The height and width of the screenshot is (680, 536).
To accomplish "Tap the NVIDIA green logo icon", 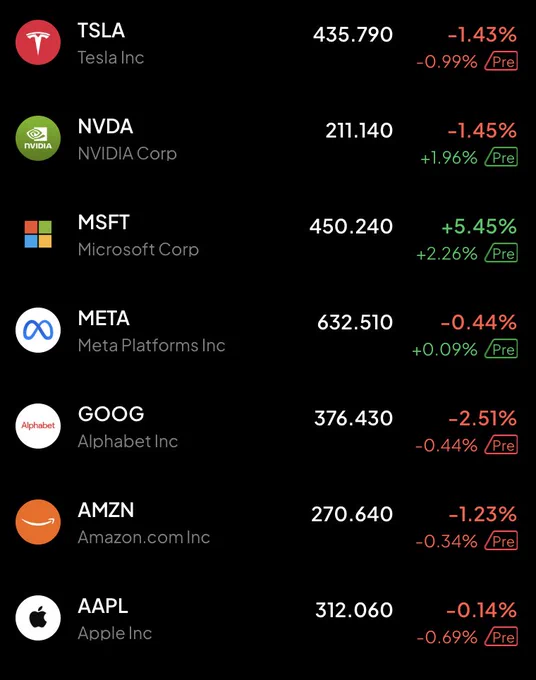I will 38,138.
